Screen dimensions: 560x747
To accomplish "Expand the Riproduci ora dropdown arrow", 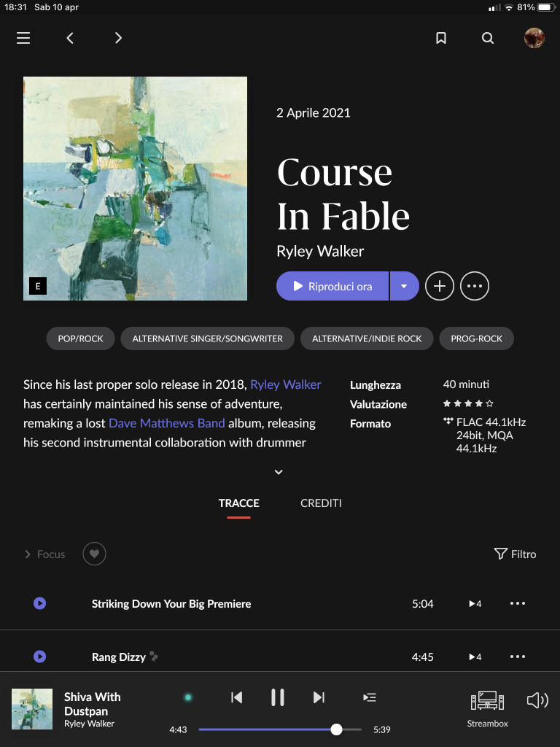I will click(404, 286).
